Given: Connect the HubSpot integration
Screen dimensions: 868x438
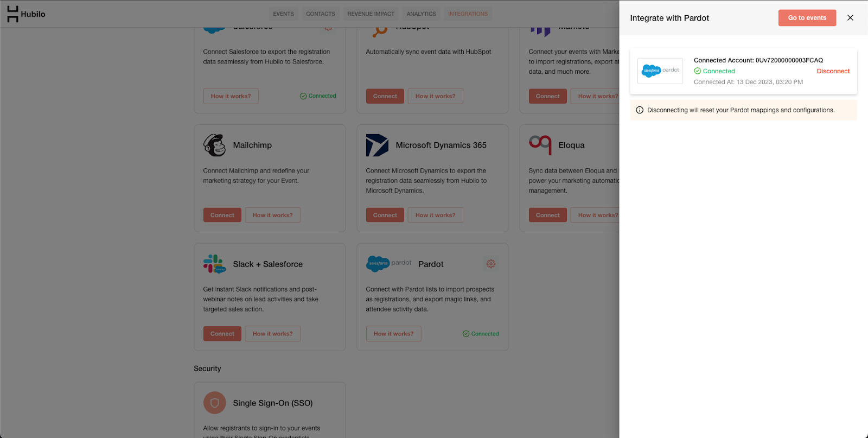Looking at the screenshot, I should pyautogui.click(x=385, y=96).
